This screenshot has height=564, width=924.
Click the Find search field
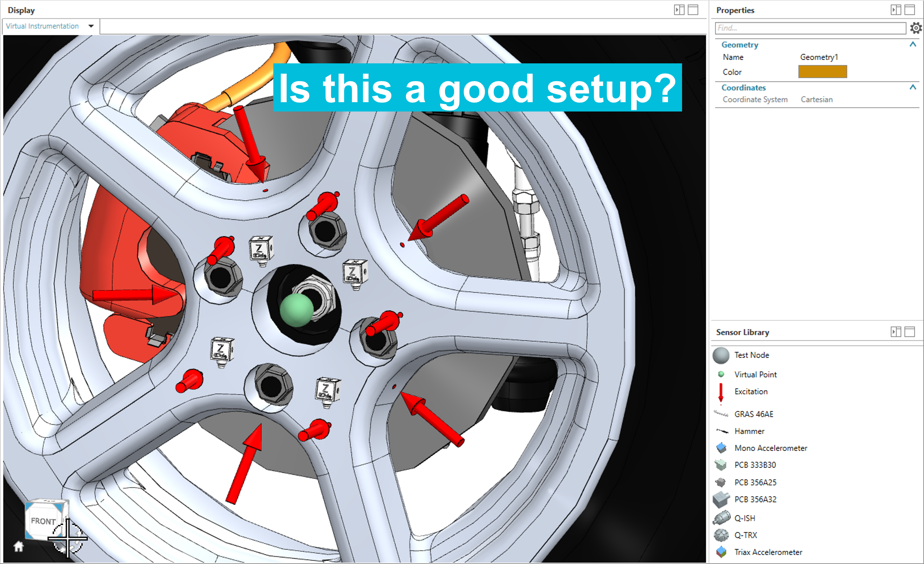tap(810, 28)
